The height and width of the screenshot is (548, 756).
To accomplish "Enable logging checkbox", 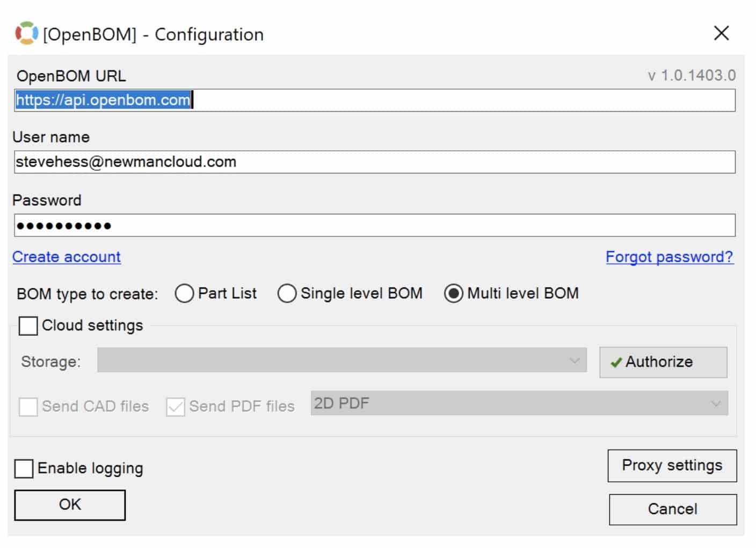I will tap(24, 468).
